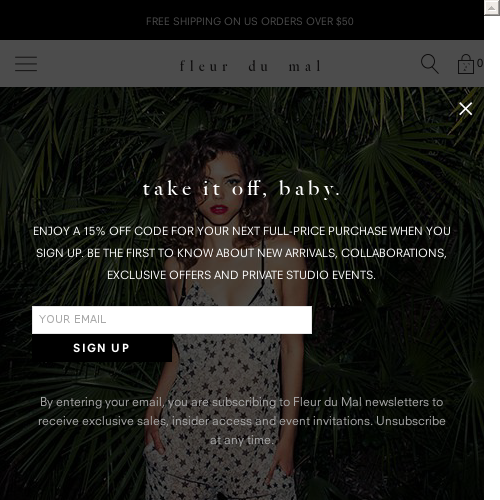Click the 15% off promo paragraph

242,253
